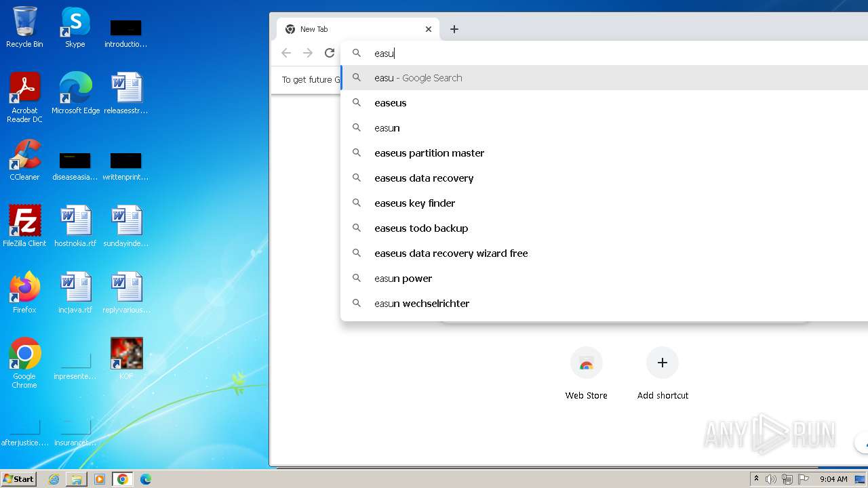Click the taskbar clock showing 9:04 AM
This screenshot has height=488, width=868.
(833, 479)
